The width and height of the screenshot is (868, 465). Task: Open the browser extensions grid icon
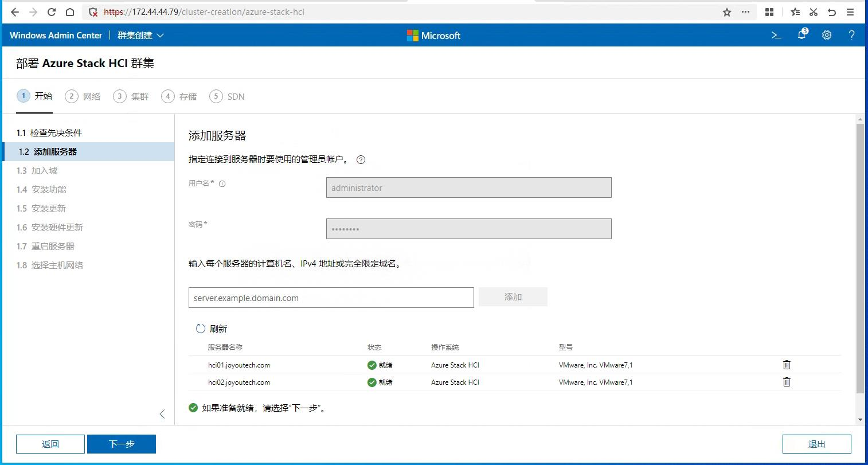769,12
